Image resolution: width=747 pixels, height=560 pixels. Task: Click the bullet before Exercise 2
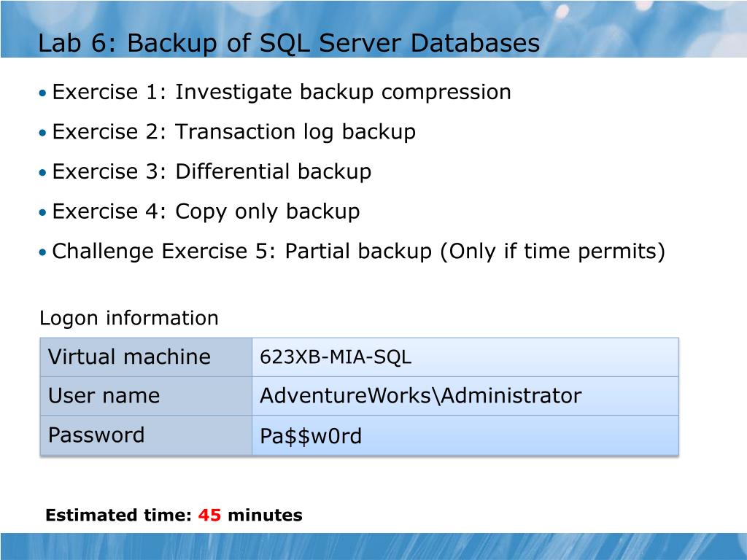(43, 133)
